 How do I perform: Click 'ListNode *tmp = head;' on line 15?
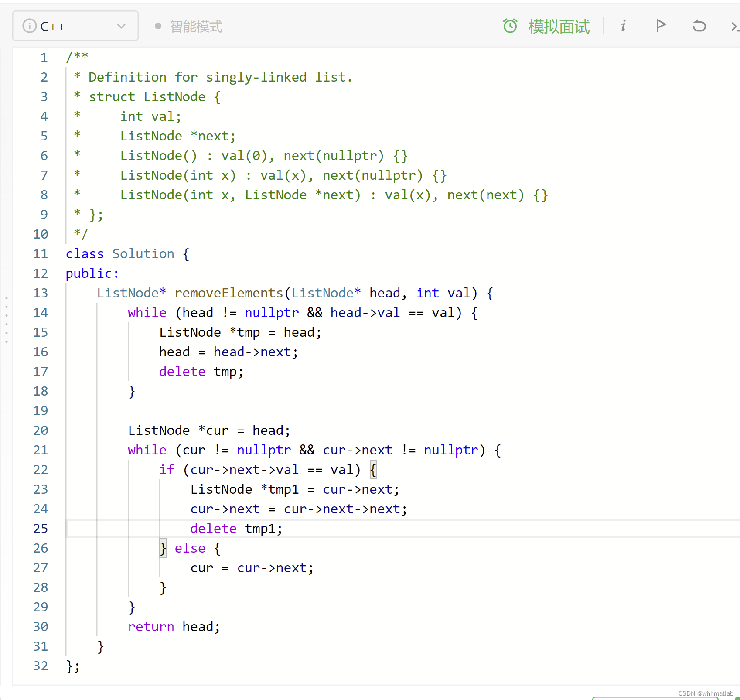pos(240,332)
